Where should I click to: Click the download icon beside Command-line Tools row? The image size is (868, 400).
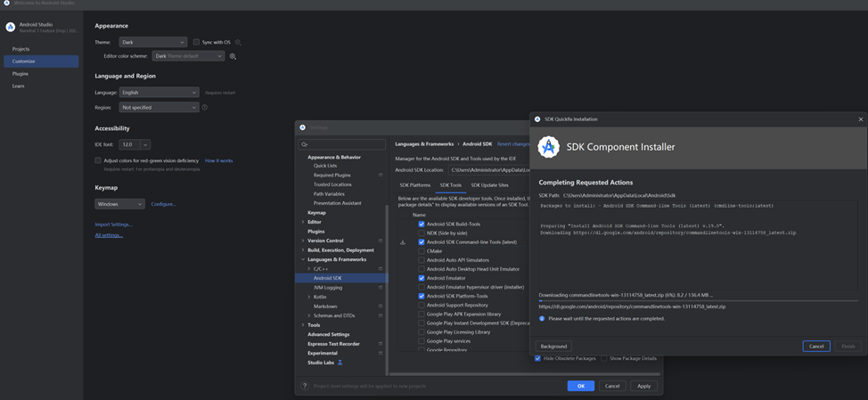click(x=403, y=242)
